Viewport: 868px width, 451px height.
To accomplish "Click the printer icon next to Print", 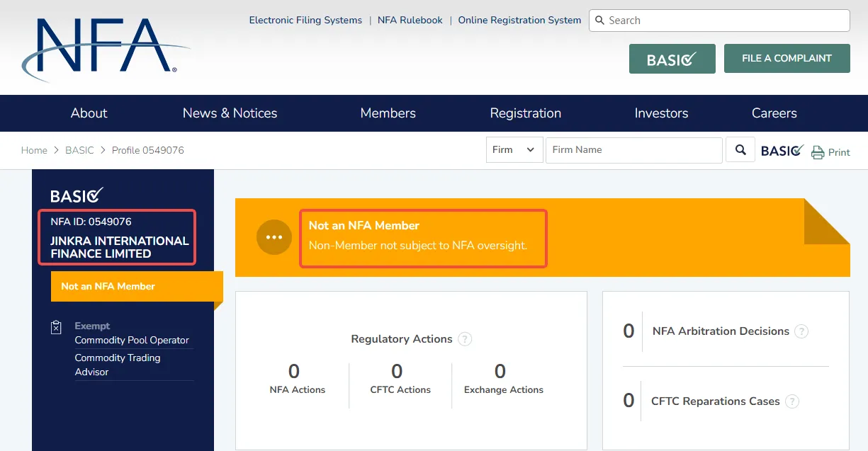I will tap(818, 152).
